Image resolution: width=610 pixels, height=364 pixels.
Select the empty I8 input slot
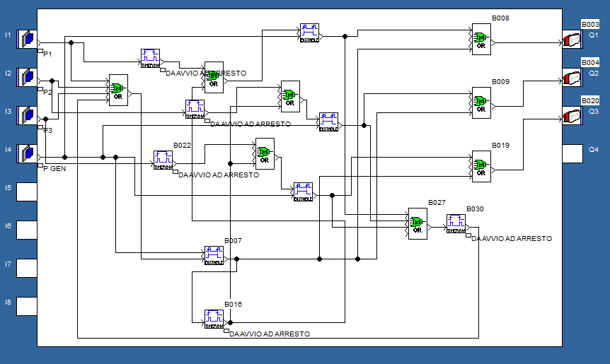[27, 306]
